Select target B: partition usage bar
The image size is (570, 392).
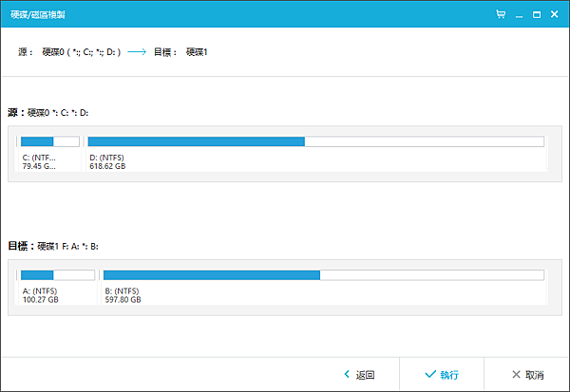click(323, 275)
